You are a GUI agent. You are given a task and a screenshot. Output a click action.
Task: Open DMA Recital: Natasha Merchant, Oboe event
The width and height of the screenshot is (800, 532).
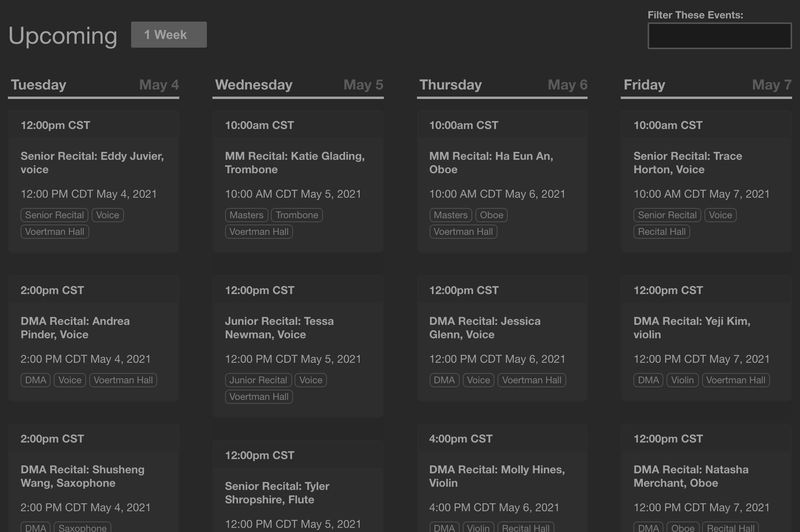(x=691, y=476)
